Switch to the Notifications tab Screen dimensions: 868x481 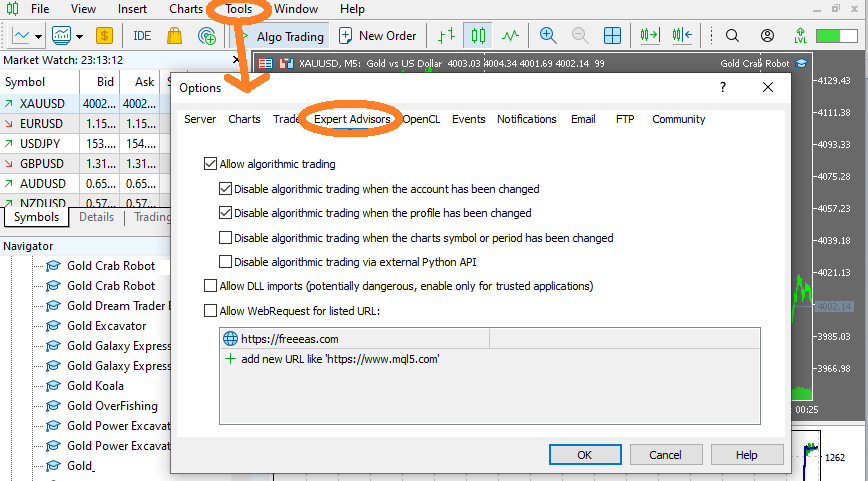(526, 119)
